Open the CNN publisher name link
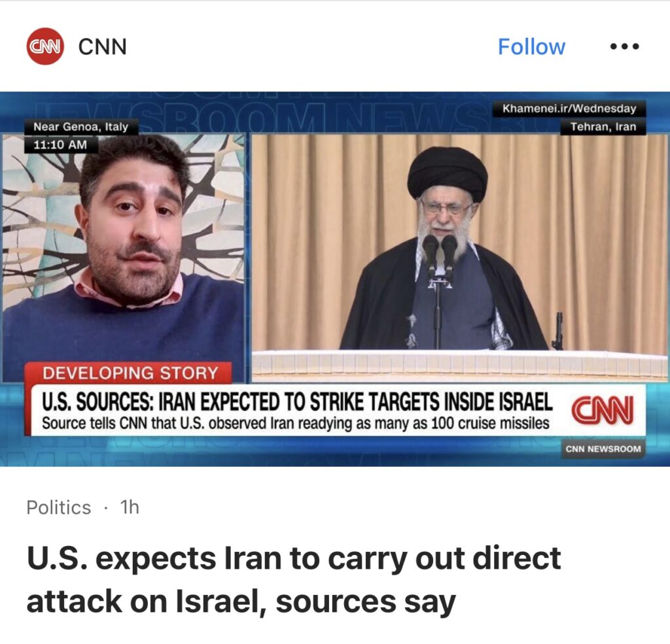This screenshot has width=670, height=644. pos(103,46)
